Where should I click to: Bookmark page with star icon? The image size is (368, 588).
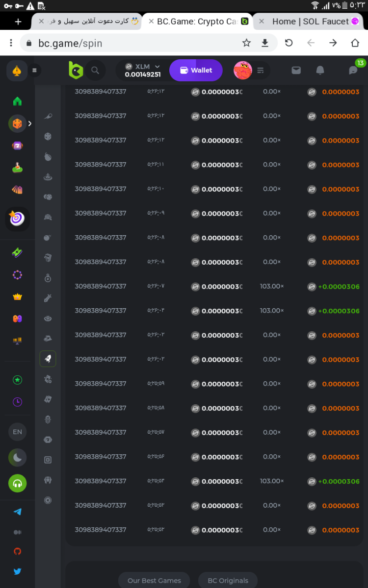click(x=246, y=43)
